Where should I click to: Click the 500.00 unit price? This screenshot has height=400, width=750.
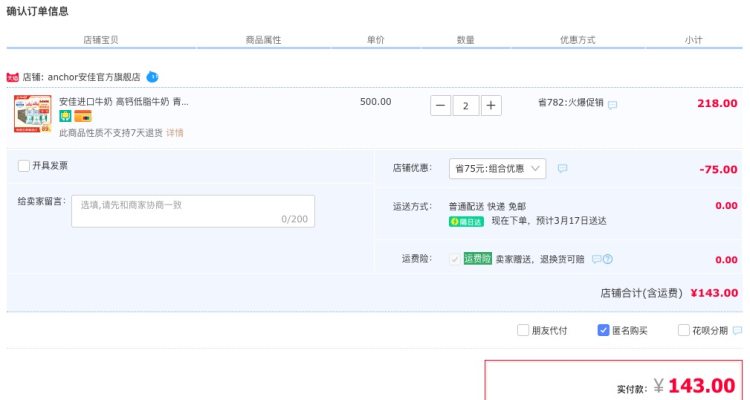coord(375,102)
